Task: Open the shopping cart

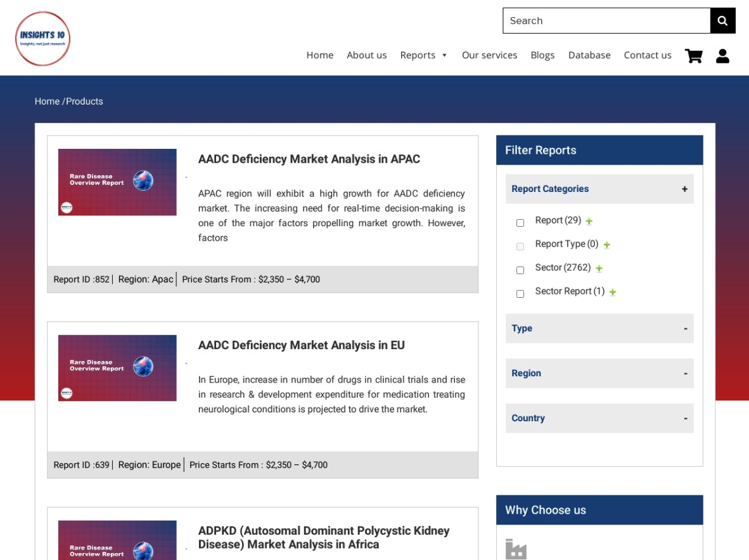Action: [694, 56]
